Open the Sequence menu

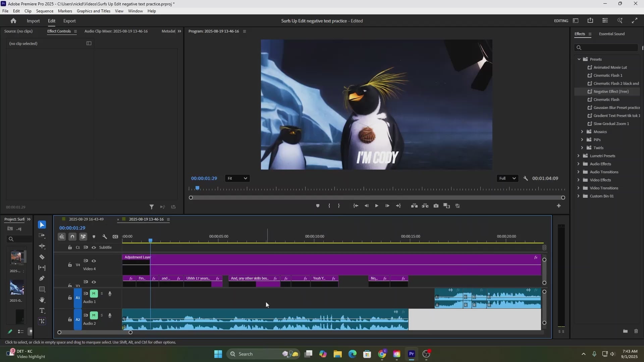point(45,11)
